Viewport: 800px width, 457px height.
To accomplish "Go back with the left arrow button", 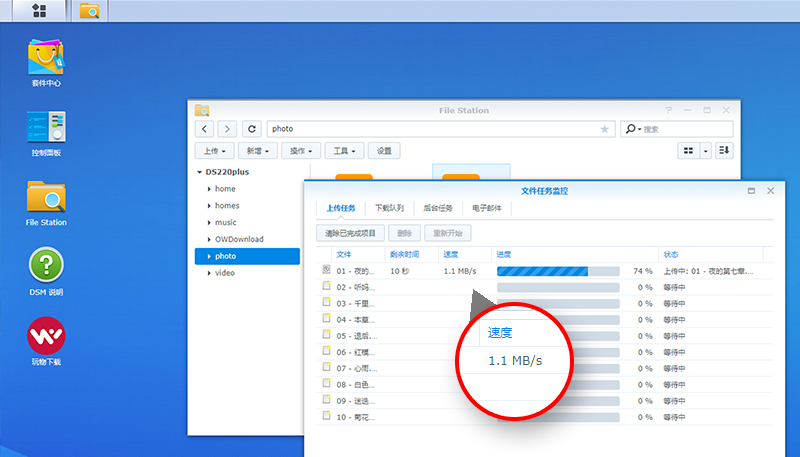I will pyautogui.click(x=205, y=129).
